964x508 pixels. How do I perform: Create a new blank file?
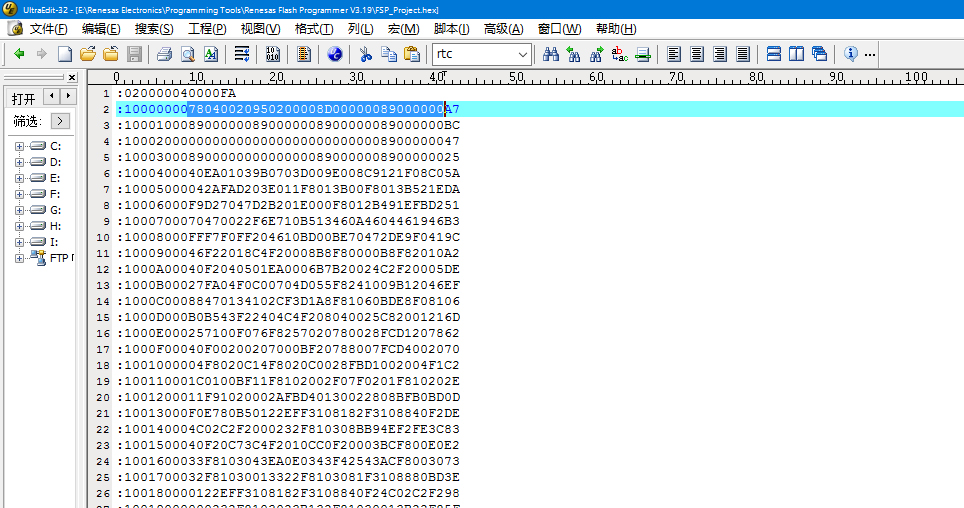65,54
